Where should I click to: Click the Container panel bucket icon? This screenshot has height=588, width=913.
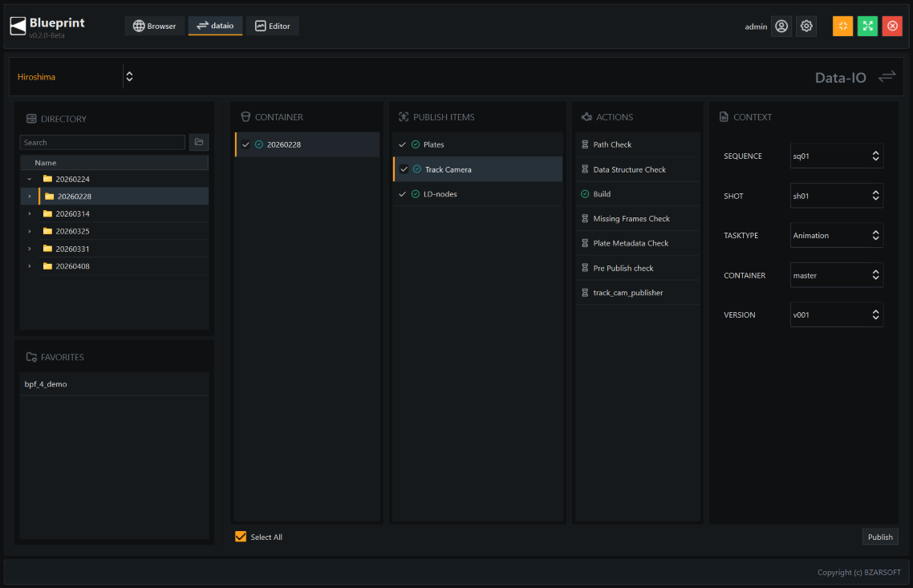tap(245, 117)
